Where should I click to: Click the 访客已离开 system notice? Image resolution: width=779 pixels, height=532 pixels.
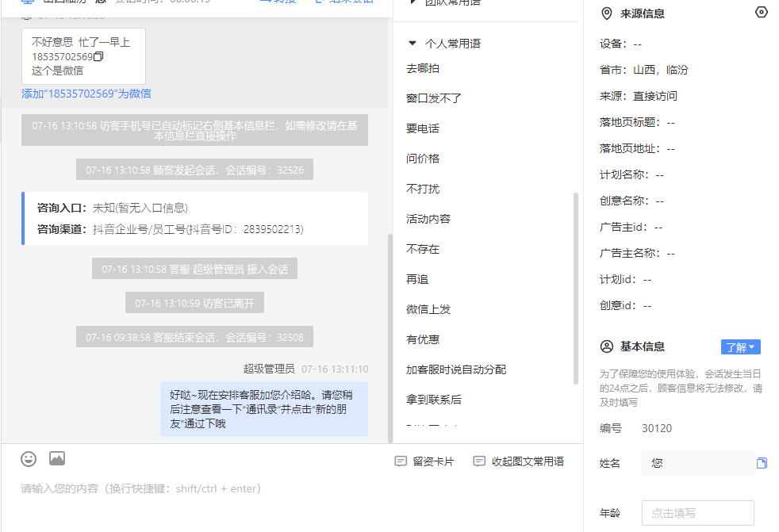(x=195, y=303)
